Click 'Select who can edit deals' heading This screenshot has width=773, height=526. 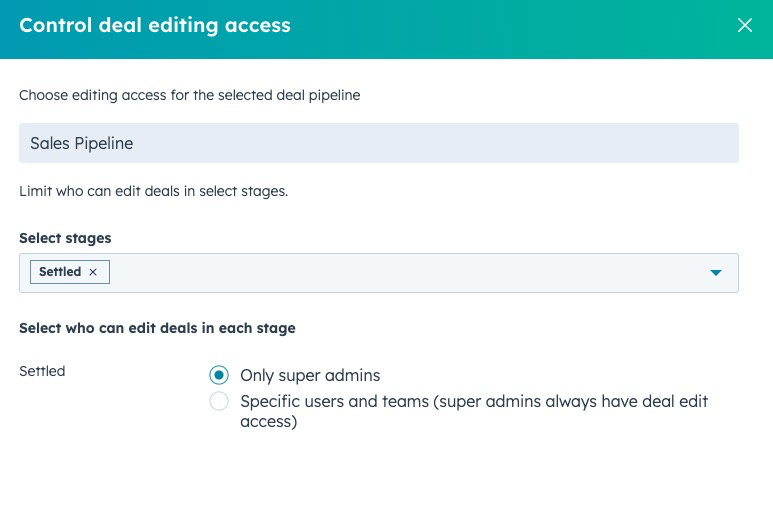point(157,328)
